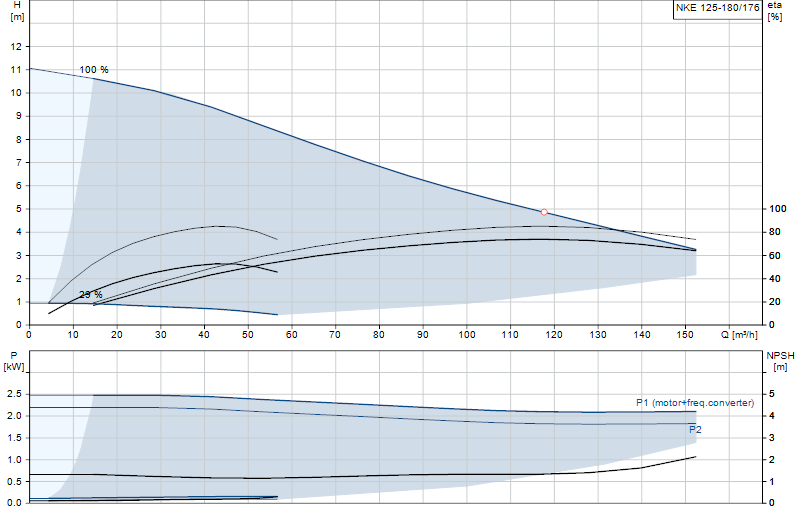This screenshot has width=800, height=520.
Task: Click the "eta [%]" efficiency axis label
Action: pyautogui.click(x=774, y=11)
